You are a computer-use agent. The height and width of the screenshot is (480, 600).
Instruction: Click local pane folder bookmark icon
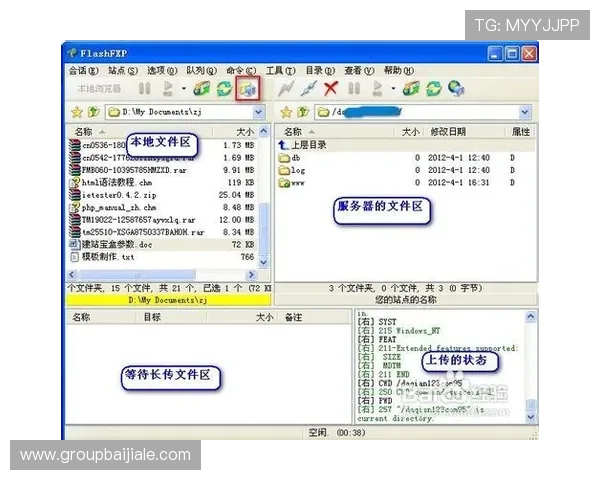tap(201, 88)
